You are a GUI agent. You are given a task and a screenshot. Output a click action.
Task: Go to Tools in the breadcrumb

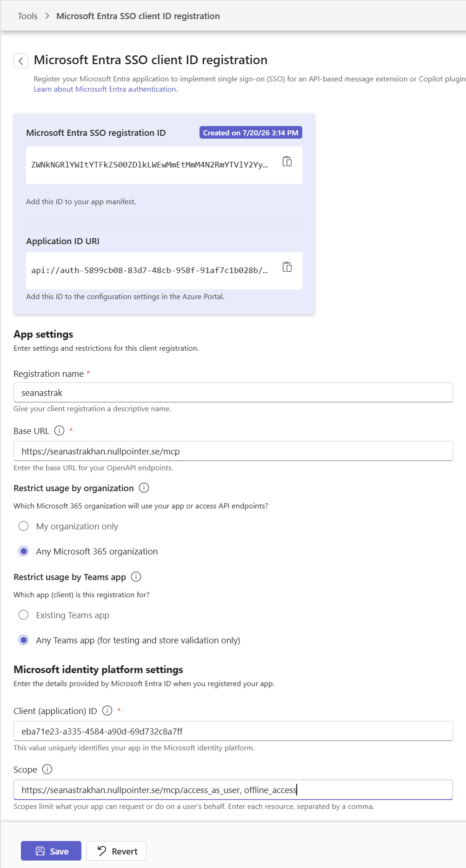(27, 16)
